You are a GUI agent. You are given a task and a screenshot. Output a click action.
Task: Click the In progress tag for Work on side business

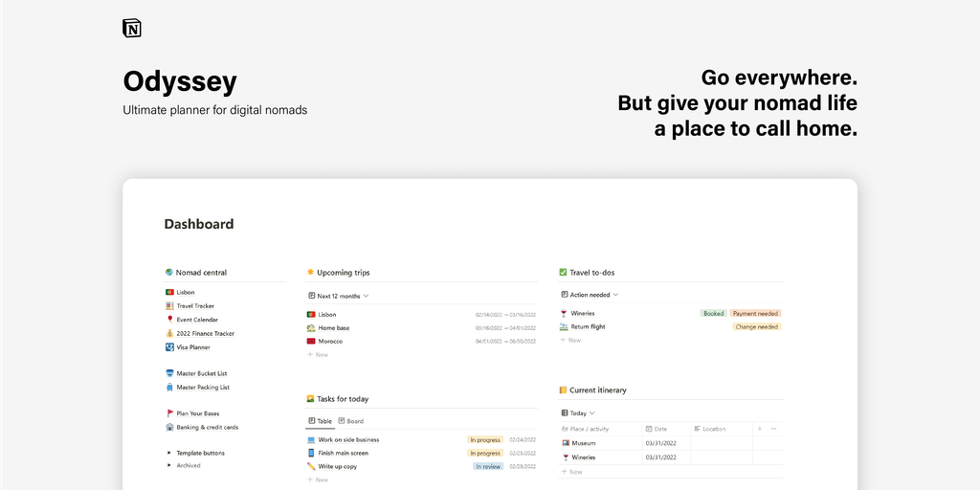485,439
